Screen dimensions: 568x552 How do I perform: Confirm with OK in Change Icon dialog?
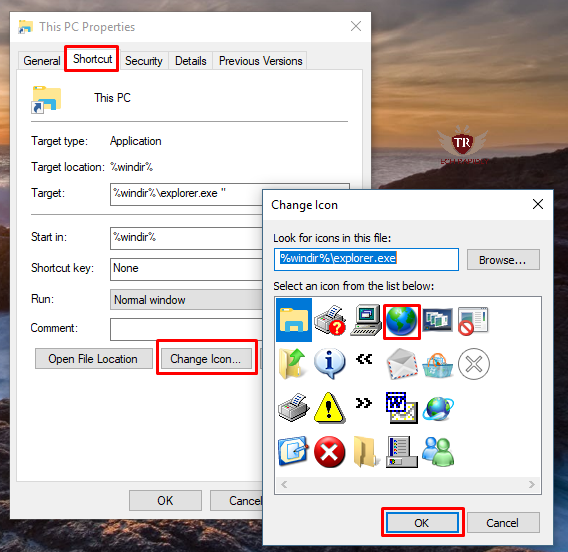click(422, 523)
